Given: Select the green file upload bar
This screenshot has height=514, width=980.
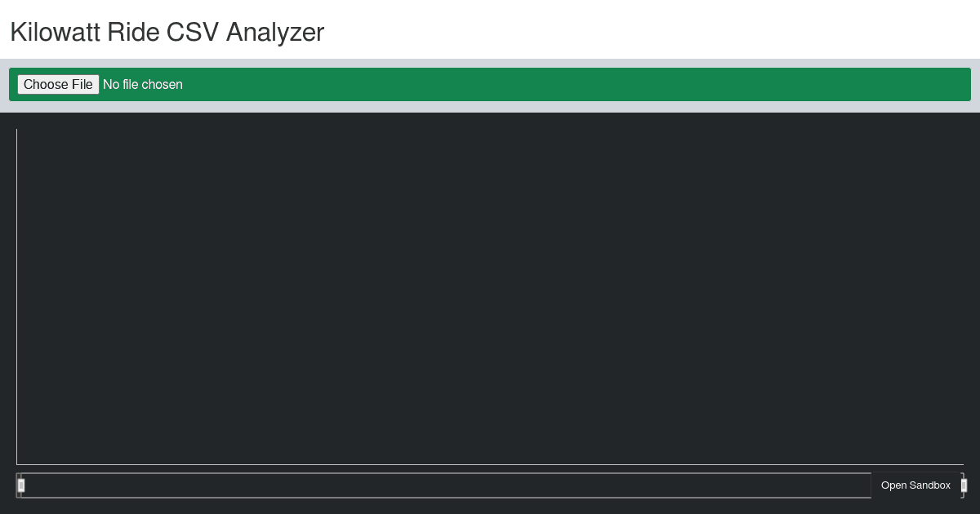Looking at the screenshot, I should click(x=490, y=84).
